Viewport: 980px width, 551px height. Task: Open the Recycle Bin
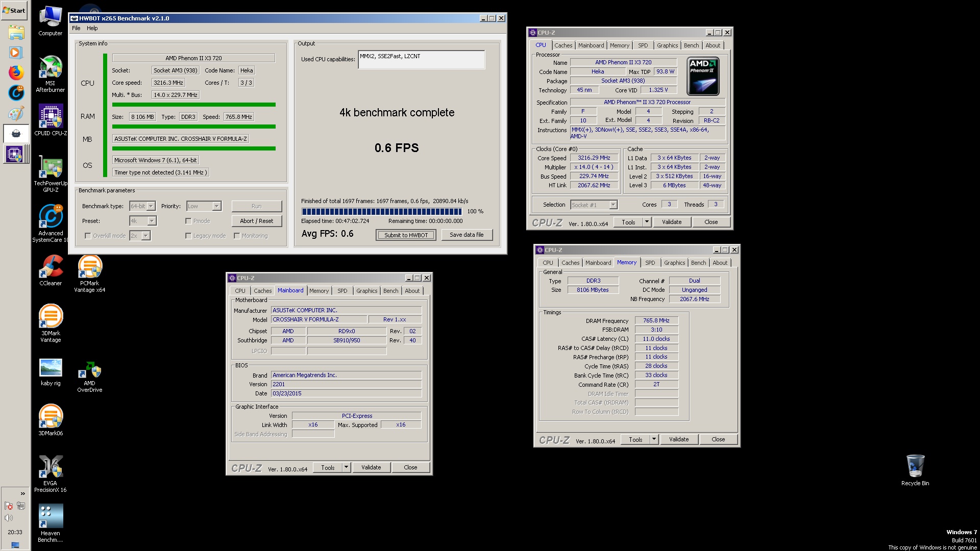(915, 470)
